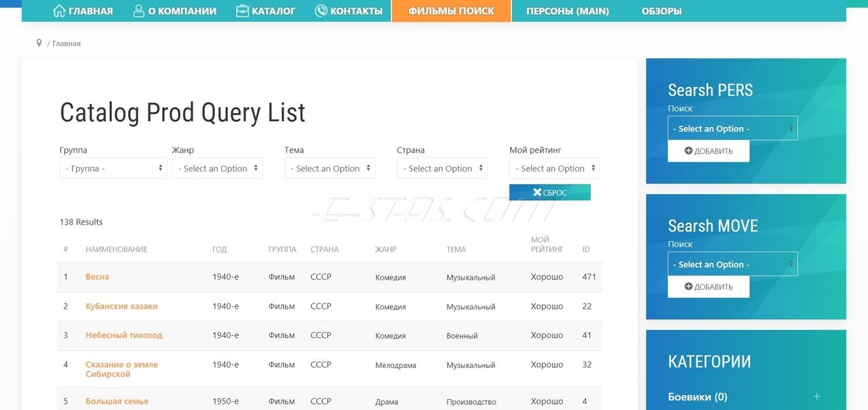Click ДОБАВИТЬ button under Searsh PERS
Viewport: 868px width, 410px height.
click(709, 151)
